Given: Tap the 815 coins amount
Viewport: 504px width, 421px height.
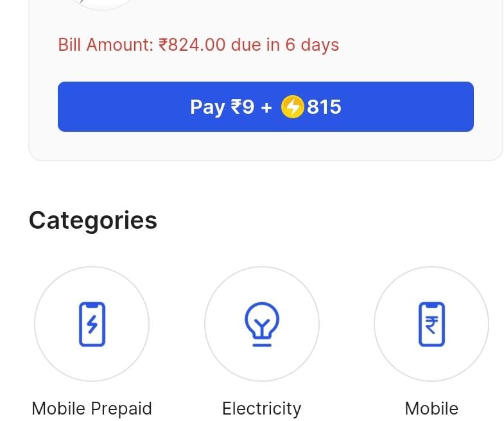Looking at the screenshot, I should coord(324,107).
